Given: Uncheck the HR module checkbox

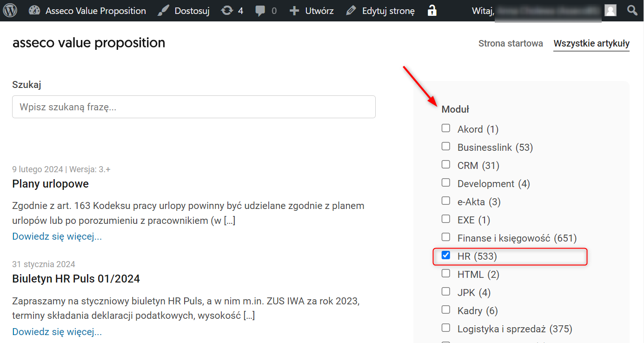Looking at the screenshot, I should pos(446,255).
